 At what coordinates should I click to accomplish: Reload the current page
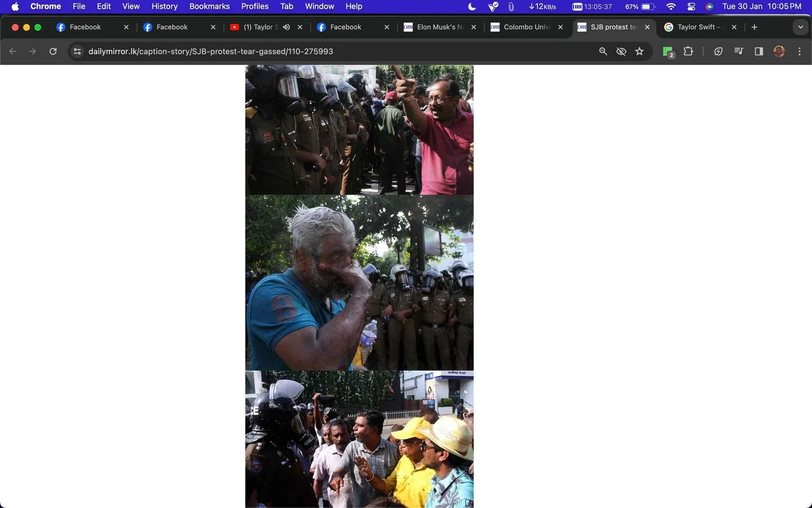point(53,51)
